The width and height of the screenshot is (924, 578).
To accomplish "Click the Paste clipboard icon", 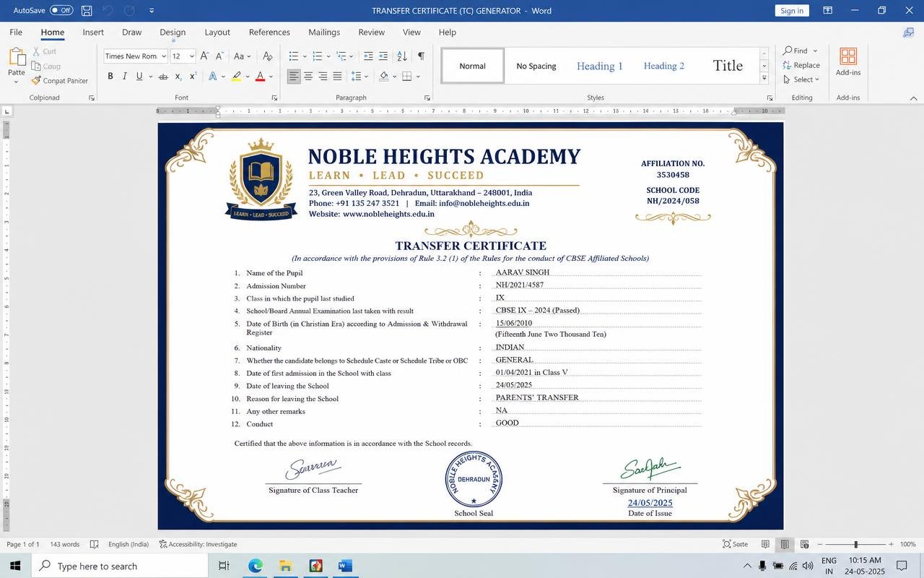I will tap(17, 57).
